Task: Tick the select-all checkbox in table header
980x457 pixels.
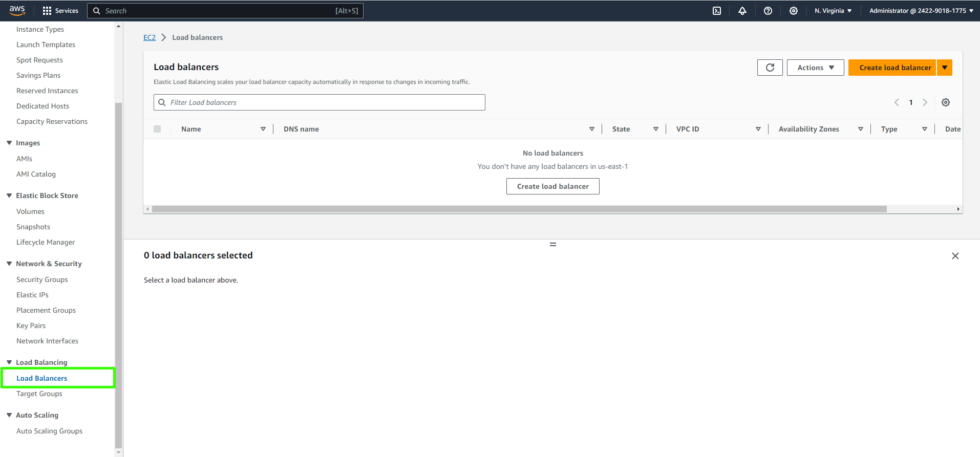Action: (x=157, y=129)
